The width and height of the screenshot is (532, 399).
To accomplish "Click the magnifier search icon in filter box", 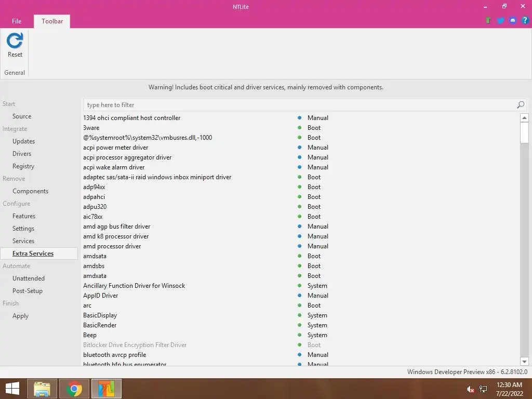I will click(x=521, y=105).
